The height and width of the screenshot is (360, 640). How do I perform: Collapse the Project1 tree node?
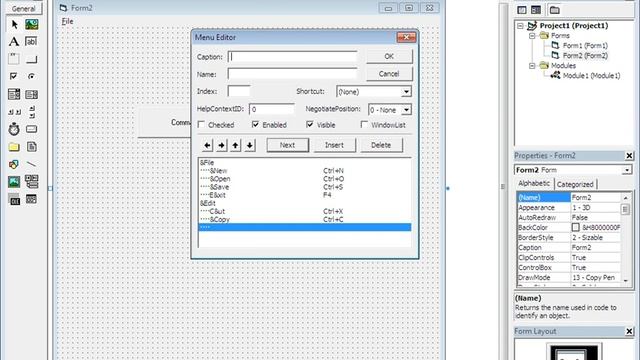520,26
